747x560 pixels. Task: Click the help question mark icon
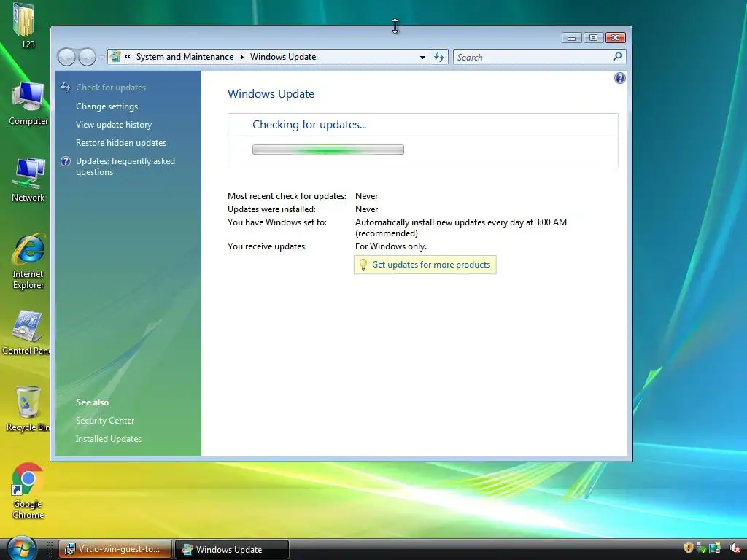pos(619,78)
